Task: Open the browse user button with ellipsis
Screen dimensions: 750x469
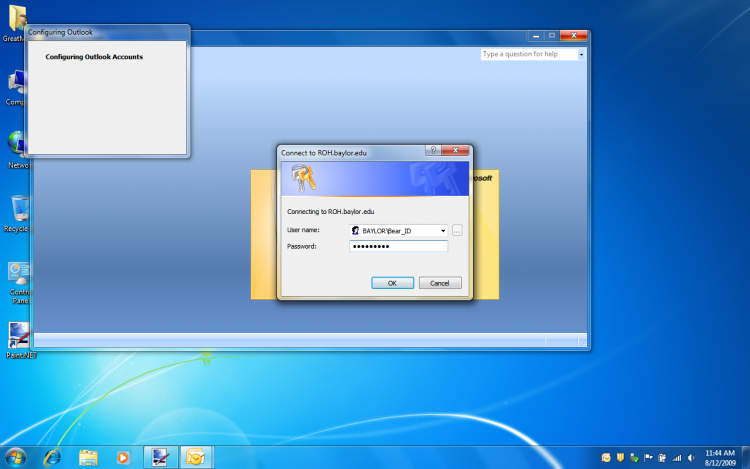Action: [x=457, y=231]
